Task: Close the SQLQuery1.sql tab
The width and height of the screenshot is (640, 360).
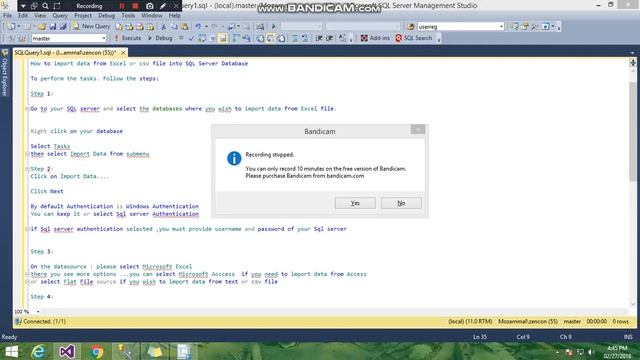Action: (123, 53)
